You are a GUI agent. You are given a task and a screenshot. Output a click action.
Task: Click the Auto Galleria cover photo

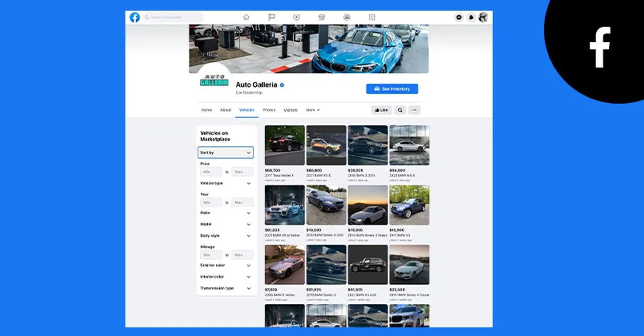[309, 49]
